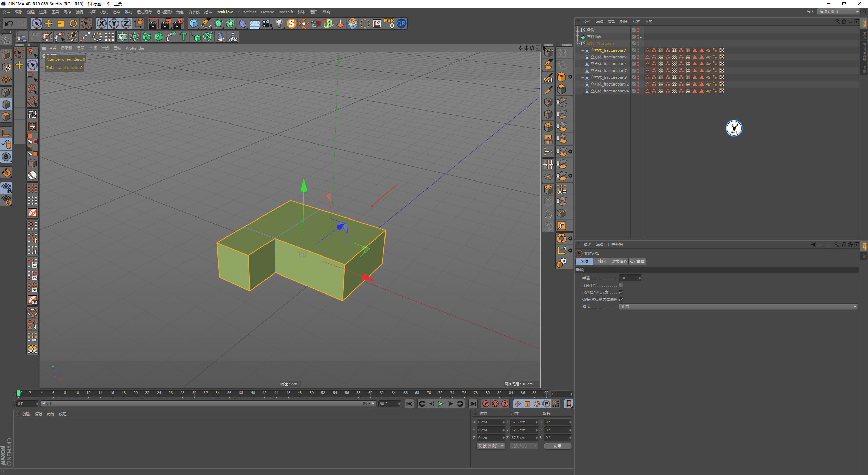Select the Rotate tool icon
Image resolution: width=868 pixels, height=475 pixels.
point(73,23)
